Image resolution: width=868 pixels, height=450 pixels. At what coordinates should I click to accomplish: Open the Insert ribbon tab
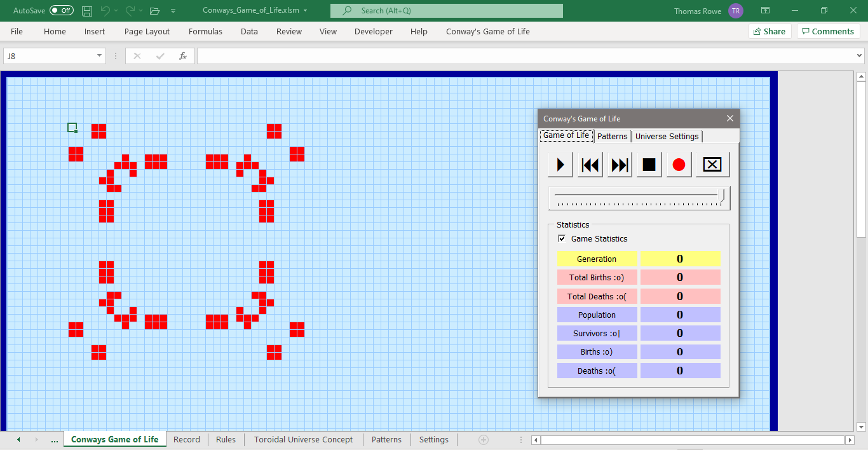(x=95, y=31)
